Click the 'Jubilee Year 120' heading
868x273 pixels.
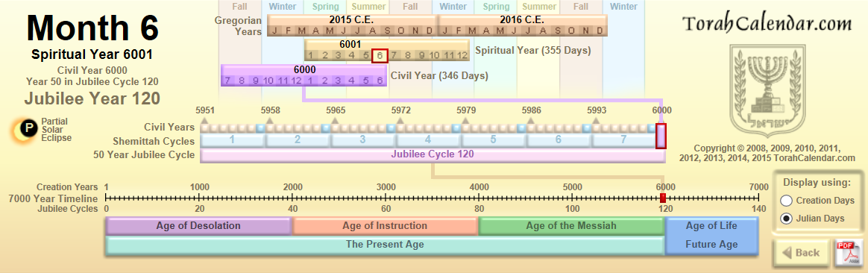coord(92,98)
